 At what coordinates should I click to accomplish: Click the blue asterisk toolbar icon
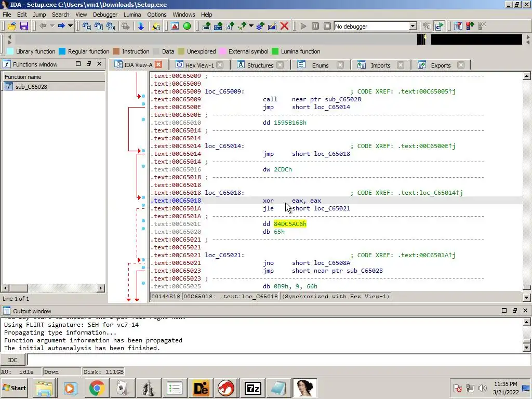click(x=260, y=26)
